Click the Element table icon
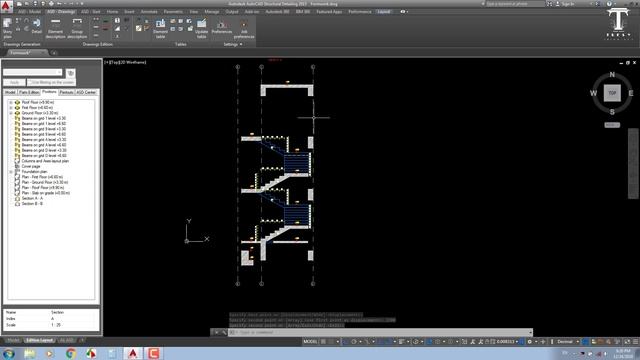The height and width of the screenshot is (360, 640). 161,29
